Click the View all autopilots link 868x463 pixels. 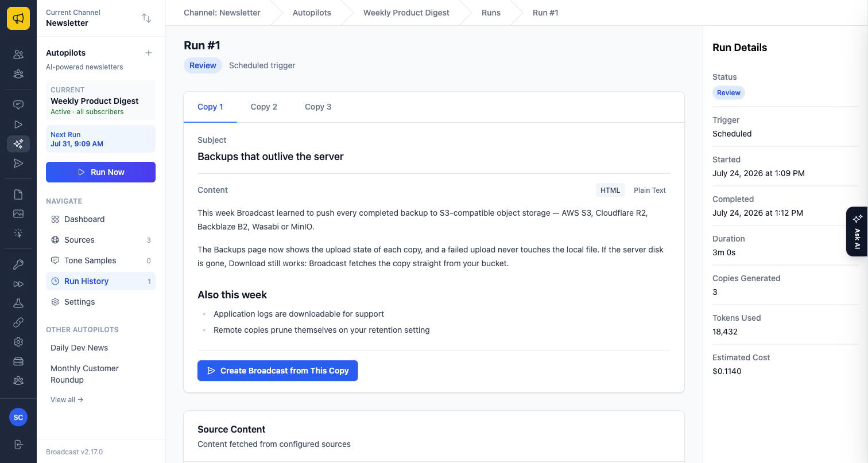pyautogui.click(x=67, y=399)
